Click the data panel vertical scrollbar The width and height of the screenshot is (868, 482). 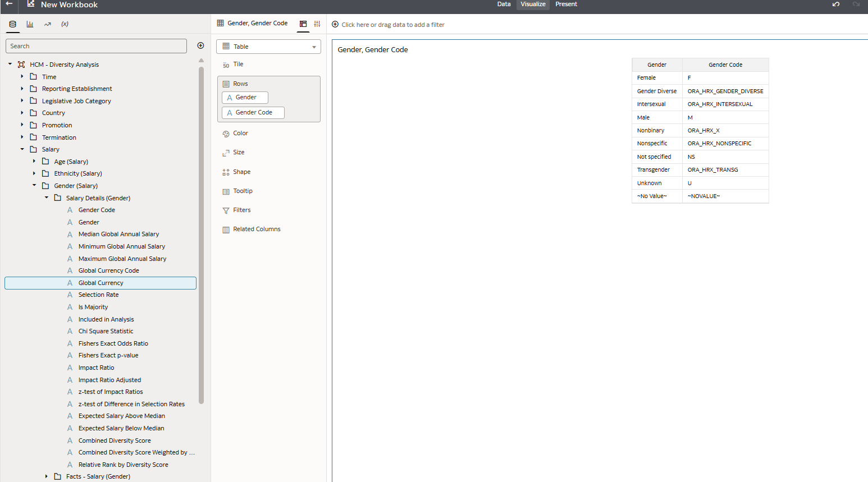(201, 235)
